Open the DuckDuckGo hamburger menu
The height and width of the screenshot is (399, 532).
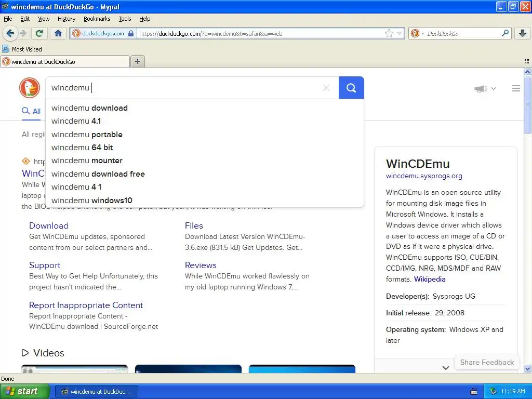click(x=516, y=88)
